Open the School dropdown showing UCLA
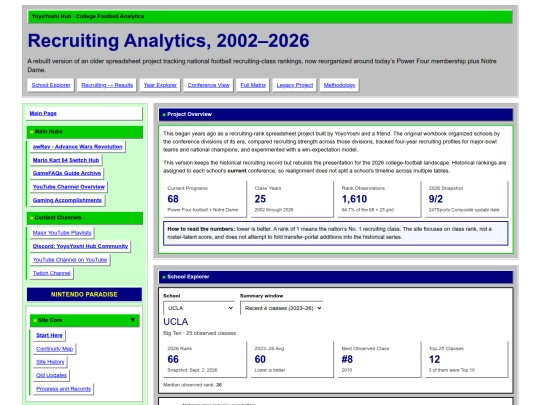Screen dimensions: 540x405 tap(199, 308)
